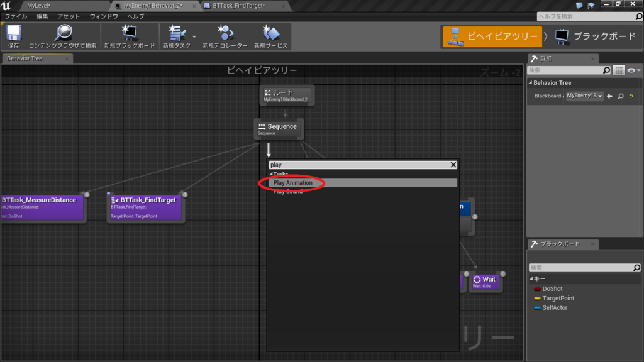
Task: Click the chat bubble feedback icon
Action: coord(579,5)
